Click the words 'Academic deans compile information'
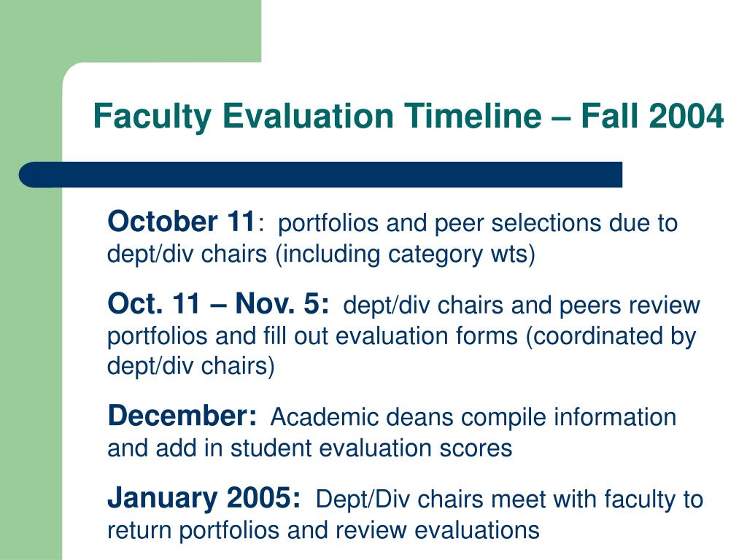The height and width of the screenshot is (560, 747). point(473,417)
